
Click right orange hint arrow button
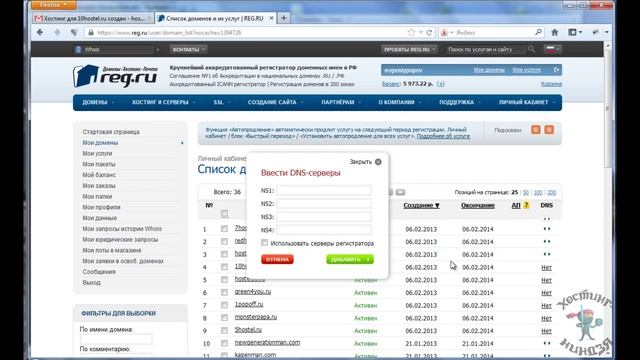coord(549,130)
